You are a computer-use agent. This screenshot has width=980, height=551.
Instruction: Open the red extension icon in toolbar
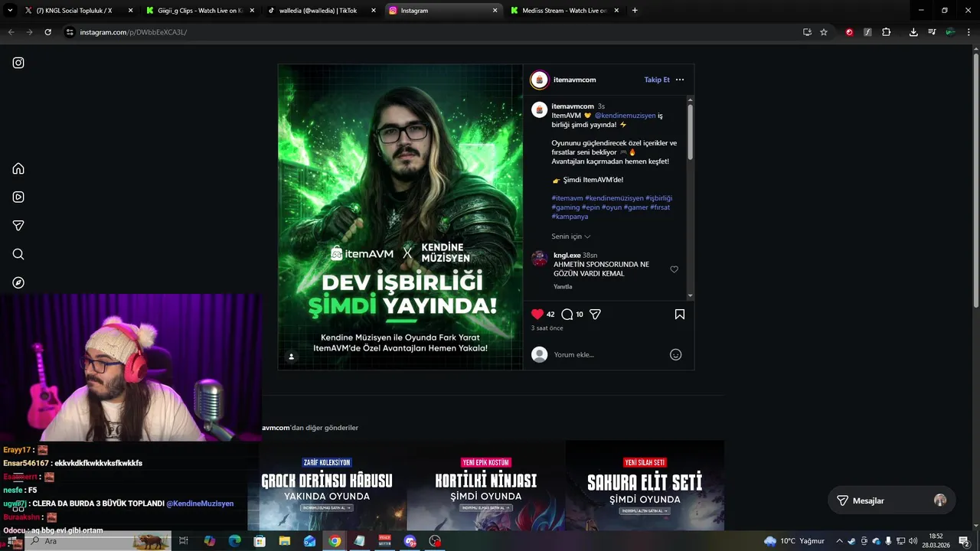849,32
